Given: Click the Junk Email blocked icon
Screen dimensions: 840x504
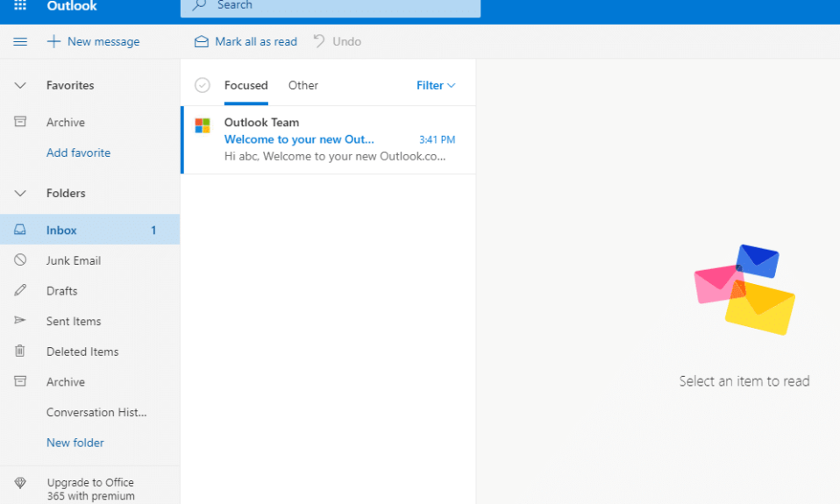Looking at the screenshot, I should [x=20, y=259].
